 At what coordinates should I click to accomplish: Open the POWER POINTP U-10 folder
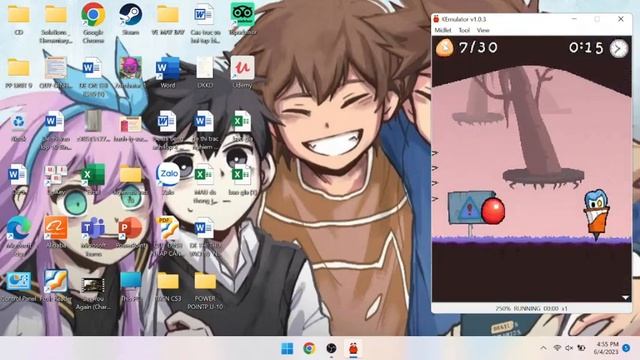point(205,291)
